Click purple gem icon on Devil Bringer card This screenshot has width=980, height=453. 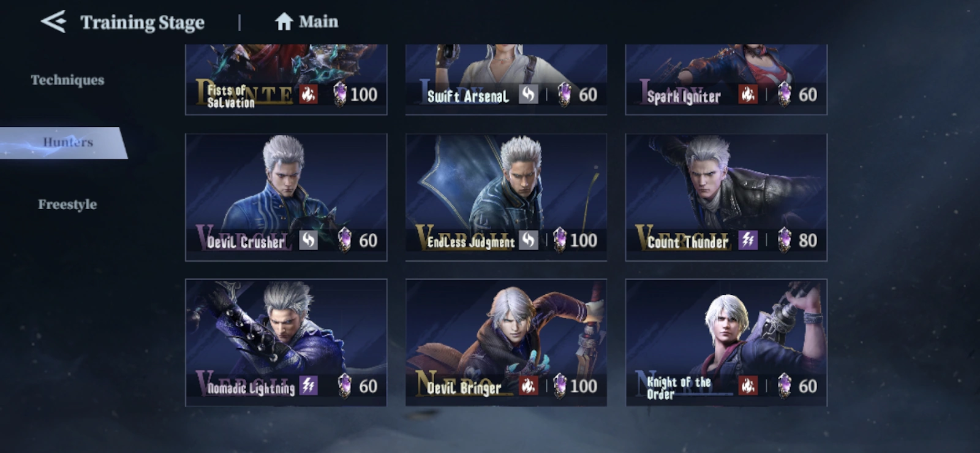[560, 386]
